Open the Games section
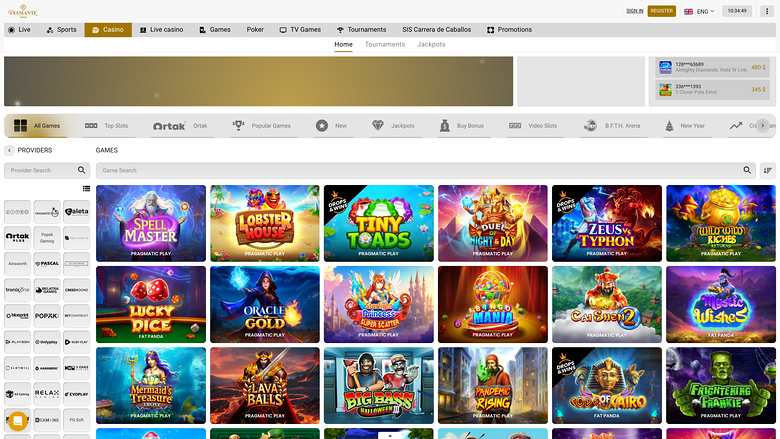This screenshot has height=439, width=780. [215, 30]
